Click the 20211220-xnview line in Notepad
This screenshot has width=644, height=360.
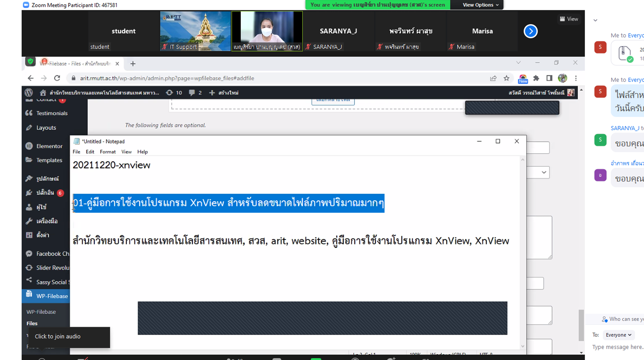click(x=112, y=165)
